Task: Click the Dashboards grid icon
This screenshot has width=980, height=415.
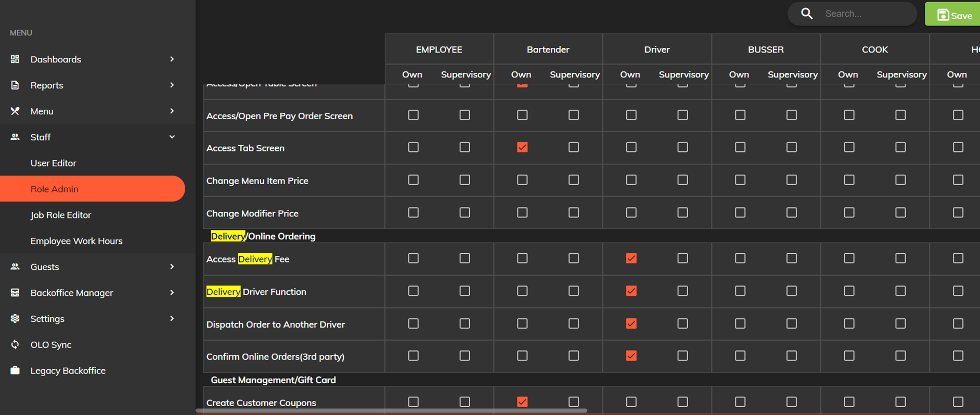Action: pyautogui.click(x=15, y=59)
